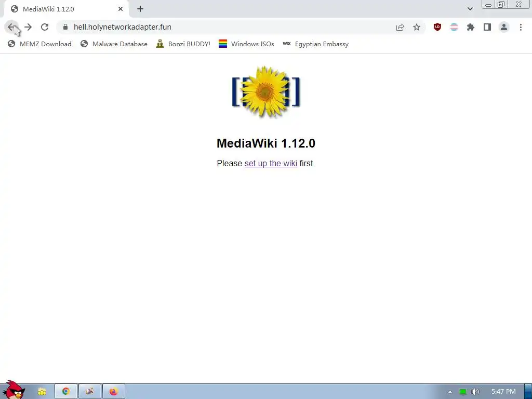The image size is (532, 399).
Task: Open the volume speaker tray icon
Action: coord(475,392)
